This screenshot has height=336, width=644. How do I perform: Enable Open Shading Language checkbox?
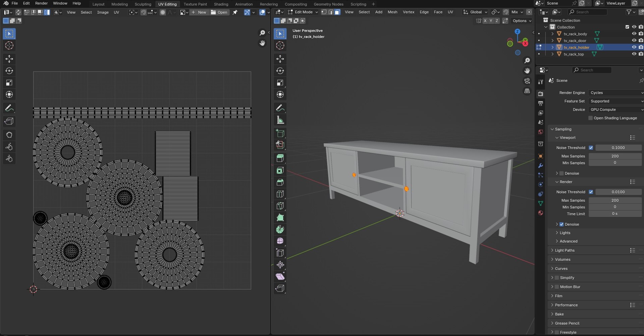(x=591, y=118)
